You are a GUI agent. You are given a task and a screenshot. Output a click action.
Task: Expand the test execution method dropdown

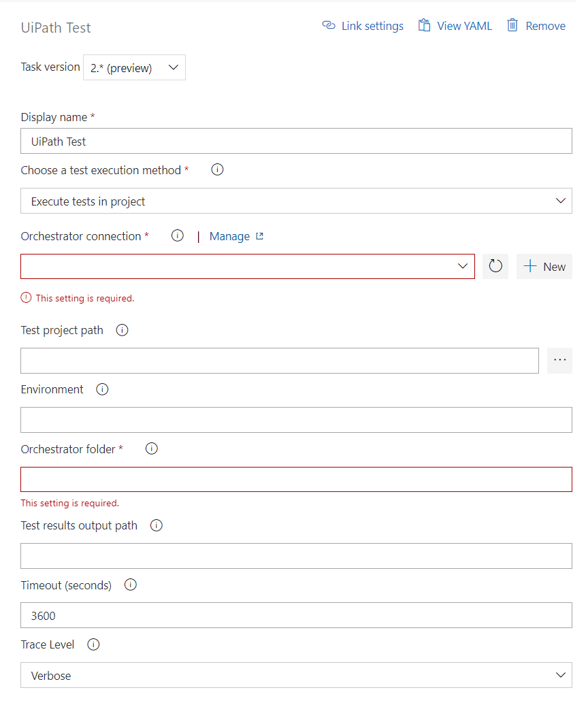pyautogui.click(x=296, y=201)
